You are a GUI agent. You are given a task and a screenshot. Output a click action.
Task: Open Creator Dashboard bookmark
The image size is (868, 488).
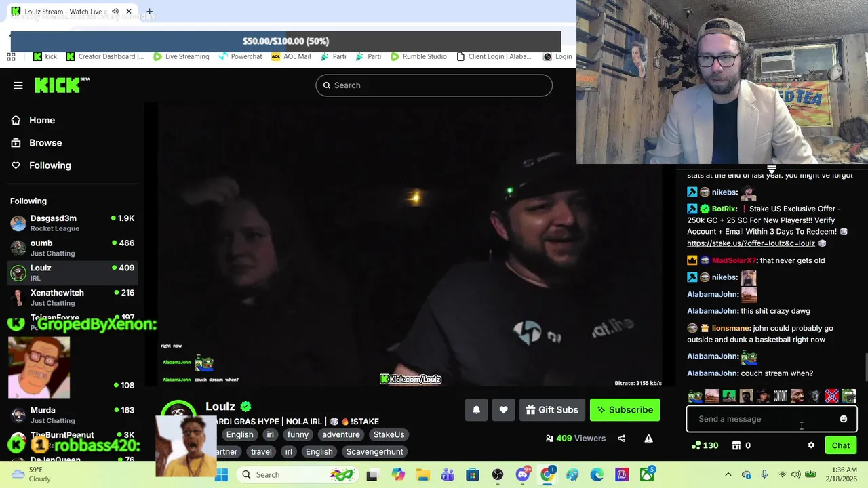coord(105,57)
